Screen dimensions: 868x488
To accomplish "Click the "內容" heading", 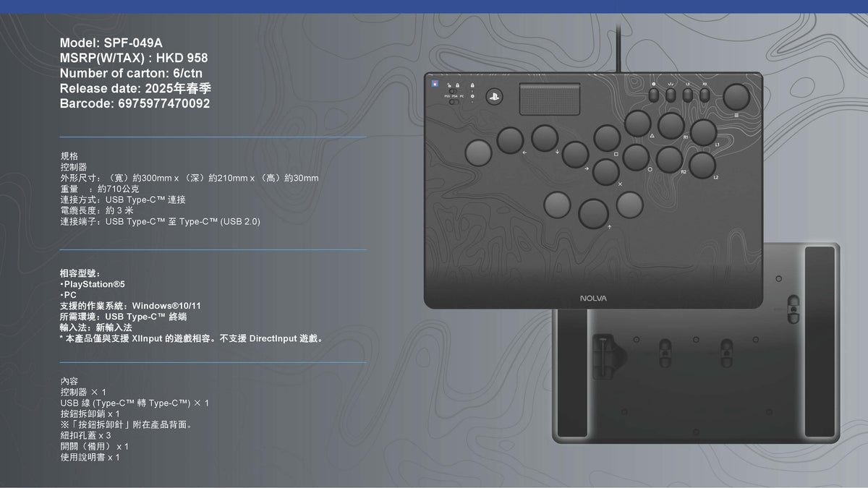I will [69, 381].
